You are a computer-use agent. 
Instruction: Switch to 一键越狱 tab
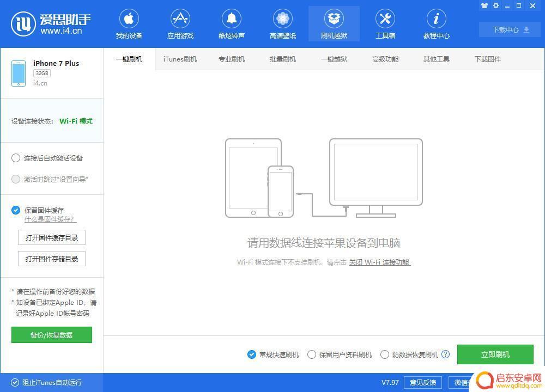(x=334, y=59)
